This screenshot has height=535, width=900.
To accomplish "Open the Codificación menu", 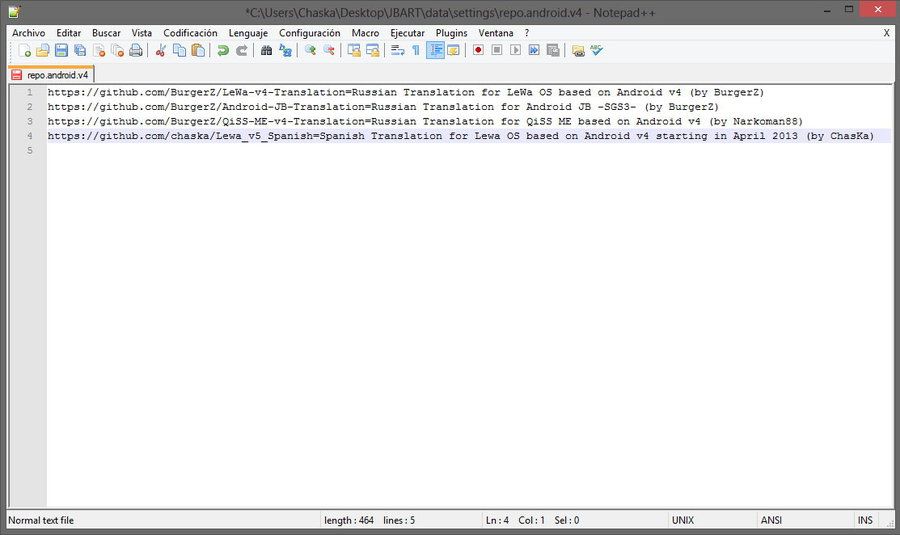I will (x=191, y=33).
